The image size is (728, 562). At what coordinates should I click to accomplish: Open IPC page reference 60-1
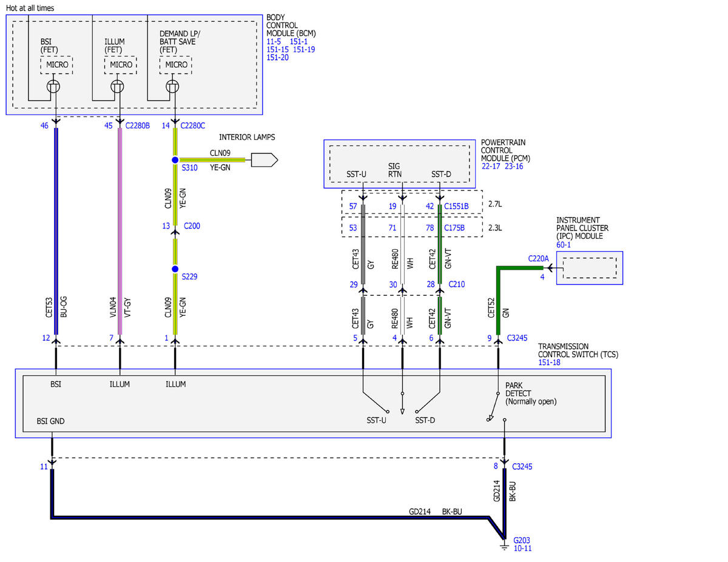(564, 244)
